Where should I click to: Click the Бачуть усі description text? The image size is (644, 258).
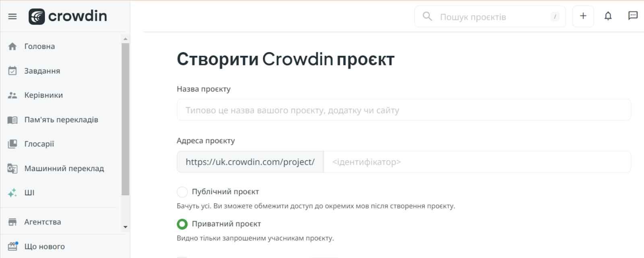[316, 206]
